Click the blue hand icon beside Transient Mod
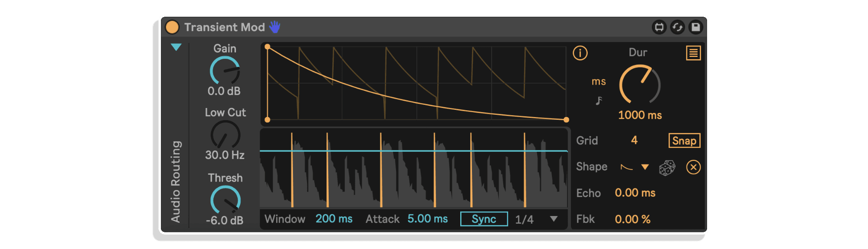The width and height of the screenshot is (868, 249). coord(275,27)
